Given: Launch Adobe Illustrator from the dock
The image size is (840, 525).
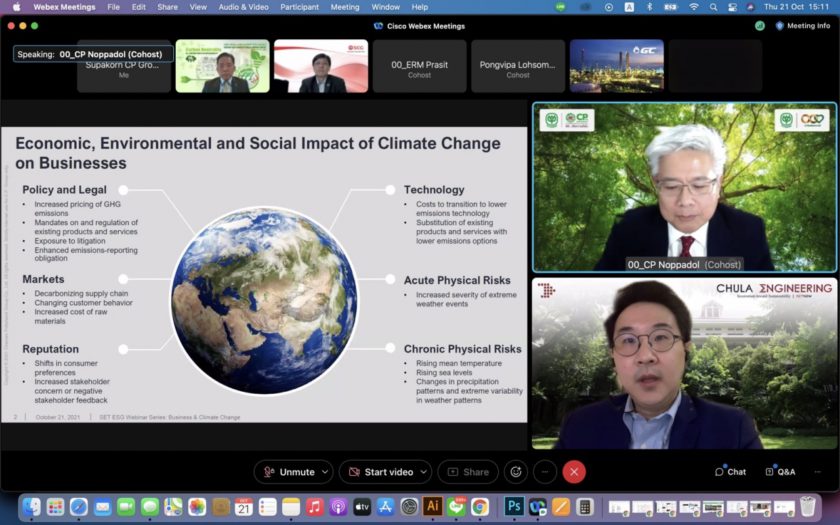Looking at the screenshot, I should click(433, 507).
